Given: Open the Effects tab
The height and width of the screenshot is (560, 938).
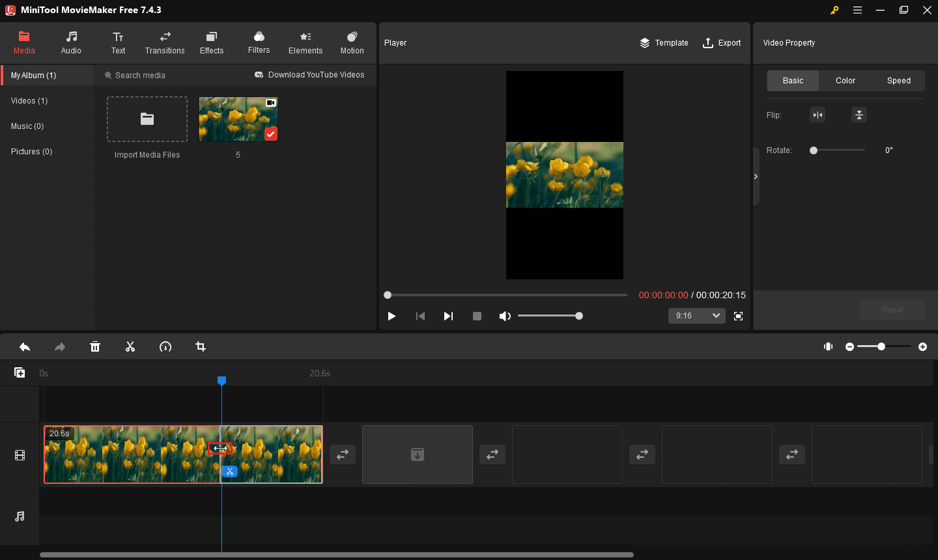Looking at the screenshot, I should (212, 43).
